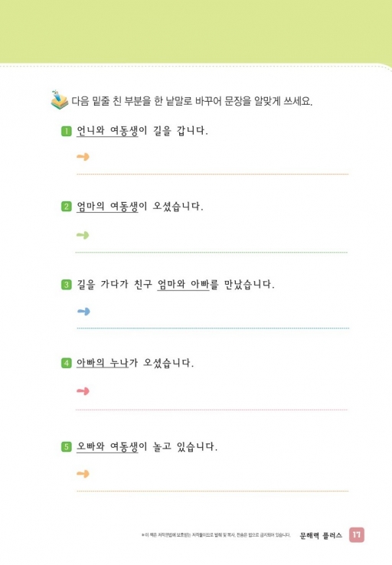Image resolution: width=392 pixels, height=565 pixels.
Task: Click the pencil and notebook icon
Action: (60, 100)
